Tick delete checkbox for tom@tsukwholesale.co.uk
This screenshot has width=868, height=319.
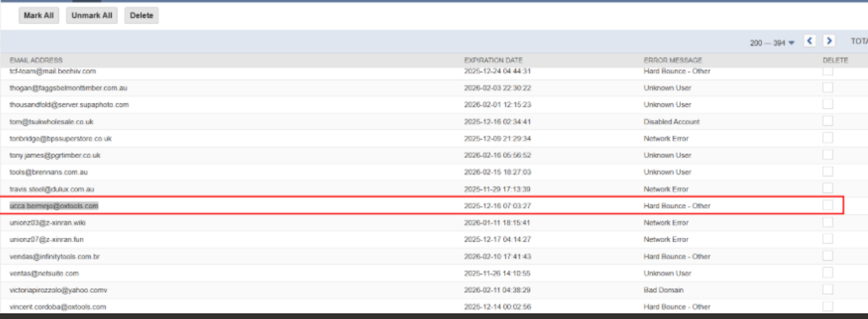coord(827,121)
